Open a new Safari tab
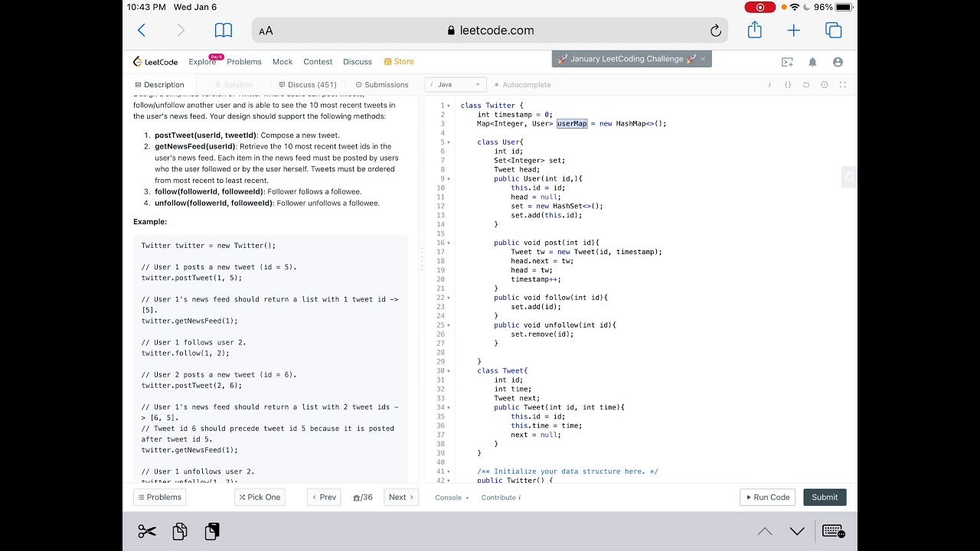The image size is (980, 551). (x=794, y=31)
